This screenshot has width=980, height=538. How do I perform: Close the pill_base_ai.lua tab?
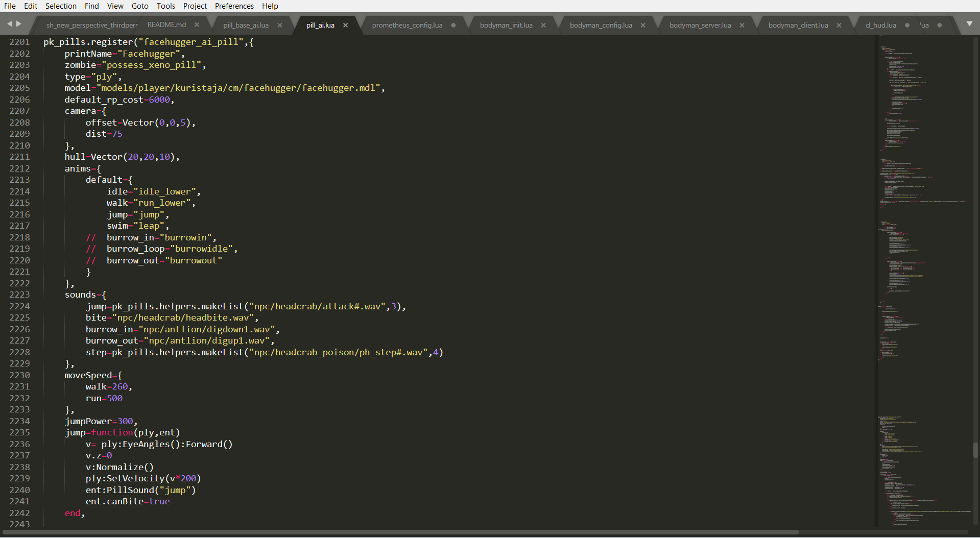280,25
